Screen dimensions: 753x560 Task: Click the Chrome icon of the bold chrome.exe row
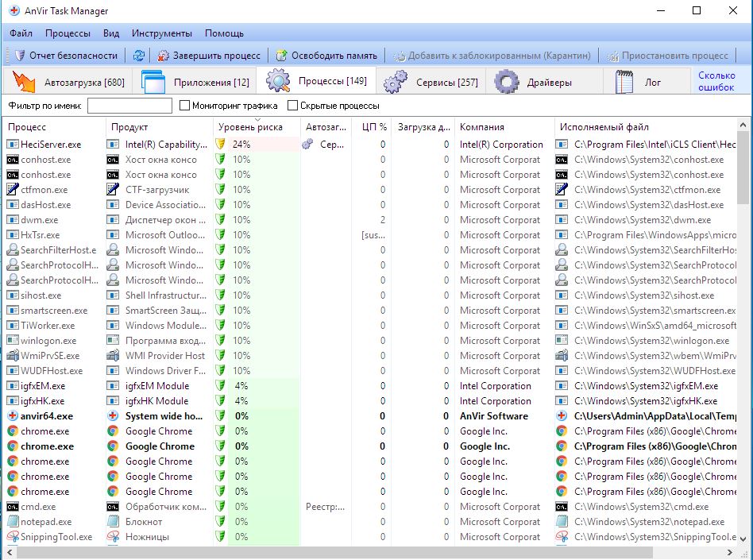(x=13, y=446)
